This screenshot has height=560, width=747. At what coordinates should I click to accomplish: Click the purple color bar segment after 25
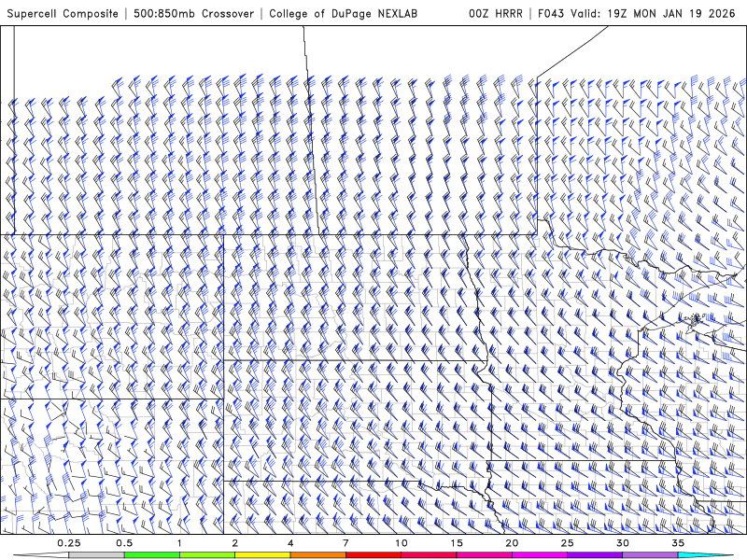pyautogui.click(x=595, y=555)
